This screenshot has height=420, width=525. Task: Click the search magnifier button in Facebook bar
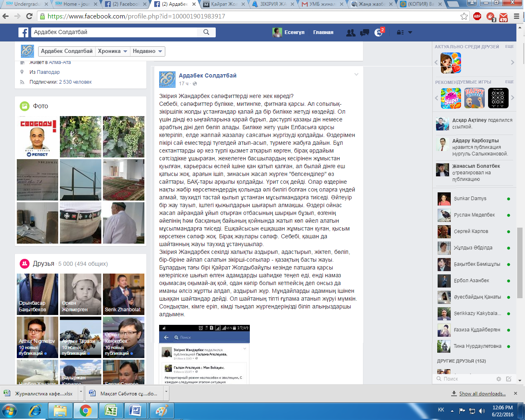(206, 32)
